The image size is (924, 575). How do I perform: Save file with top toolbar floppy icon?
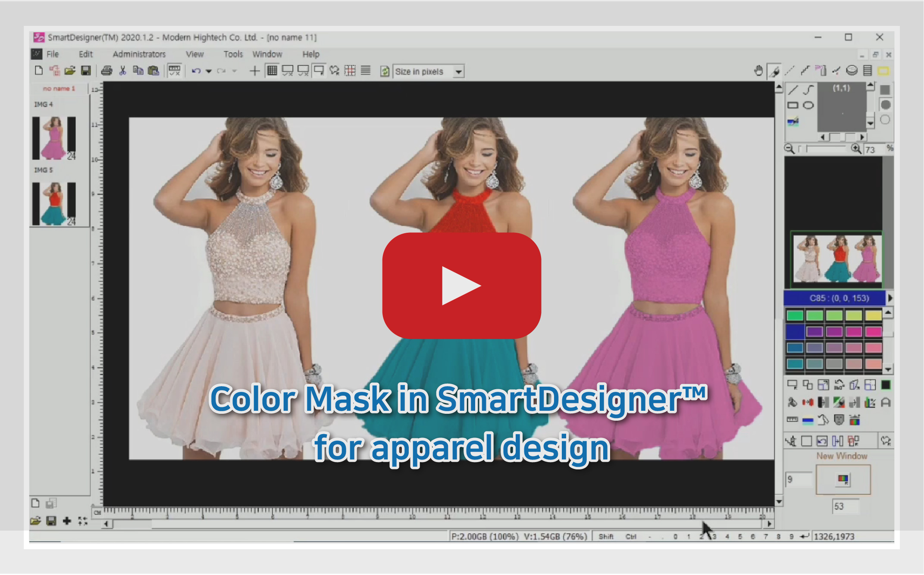coord(86,71)
